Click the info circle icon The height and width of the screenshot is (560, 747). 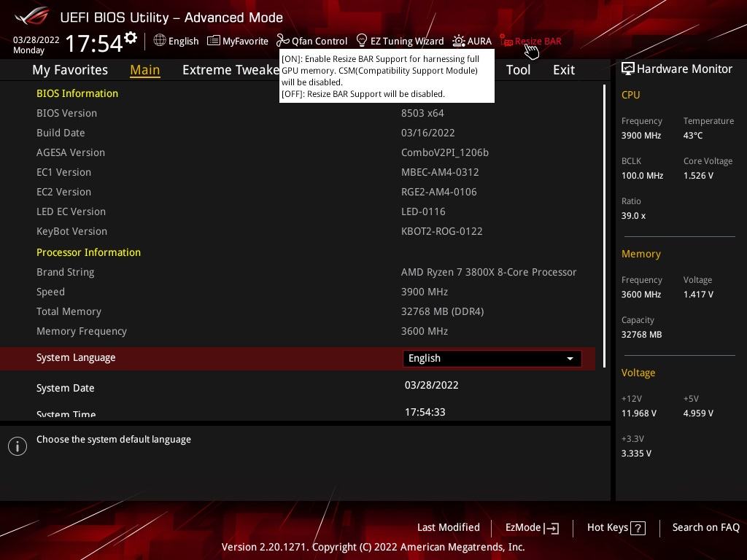[18, 446]
